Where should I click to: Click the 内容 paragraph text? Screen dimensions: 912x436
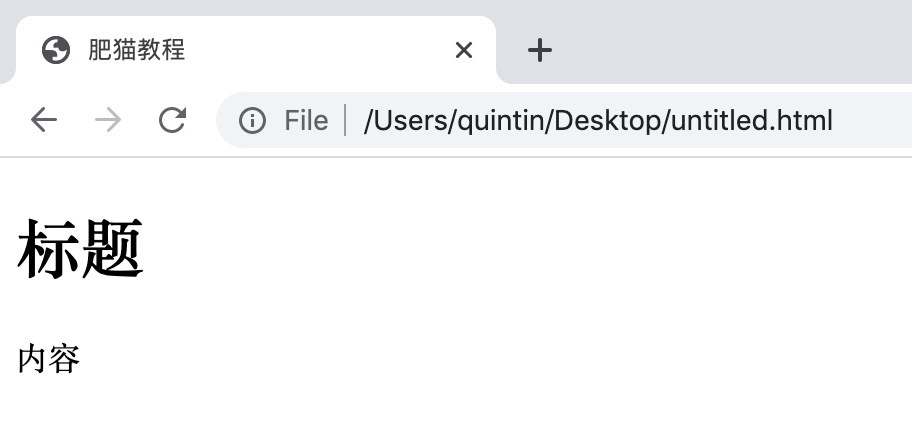coord(49,359)
